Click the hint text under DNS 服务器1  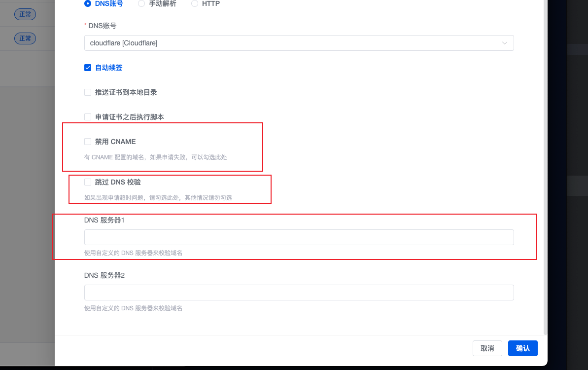tap(133, 253)
